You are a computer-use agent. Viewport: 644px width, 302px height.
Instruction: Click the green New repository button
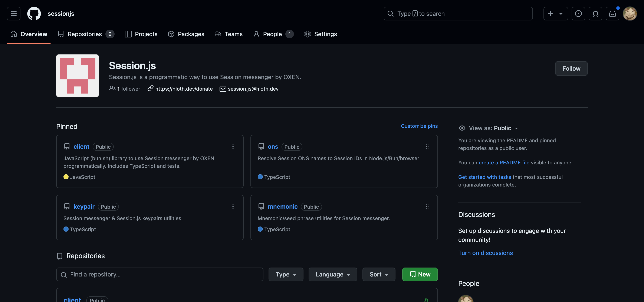point(420,274)
